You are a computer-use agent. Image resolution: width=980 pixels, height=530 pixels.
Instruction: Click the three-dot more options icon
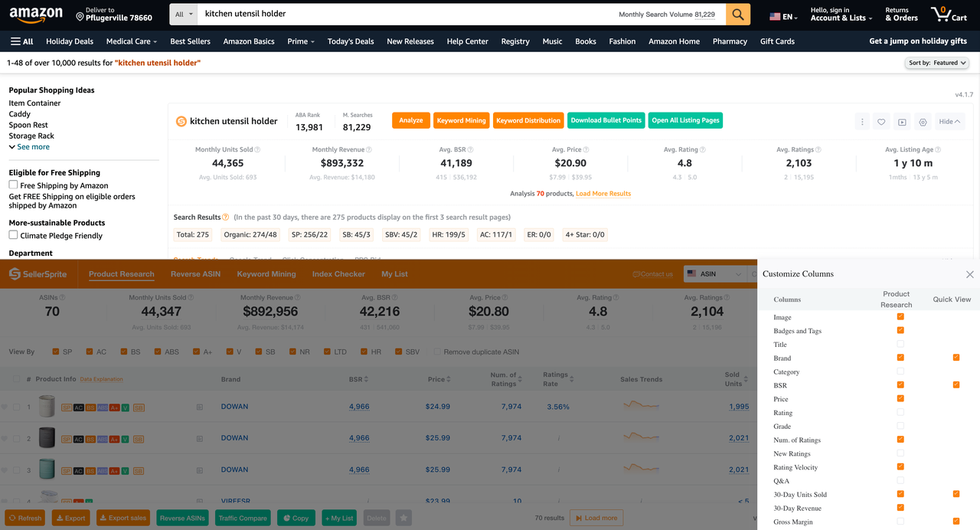(862, 122)
